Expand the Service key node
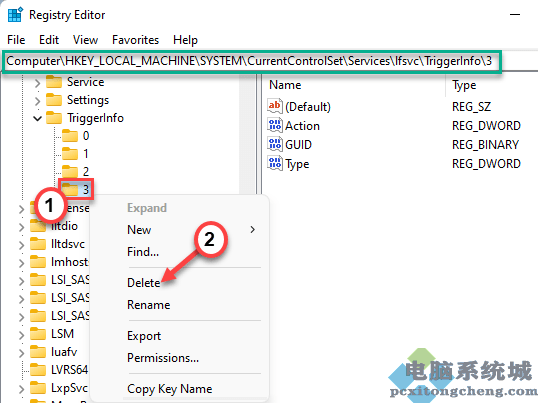This screenshot has width=538, height=403. pyautogui.click(x=37, y=83)
